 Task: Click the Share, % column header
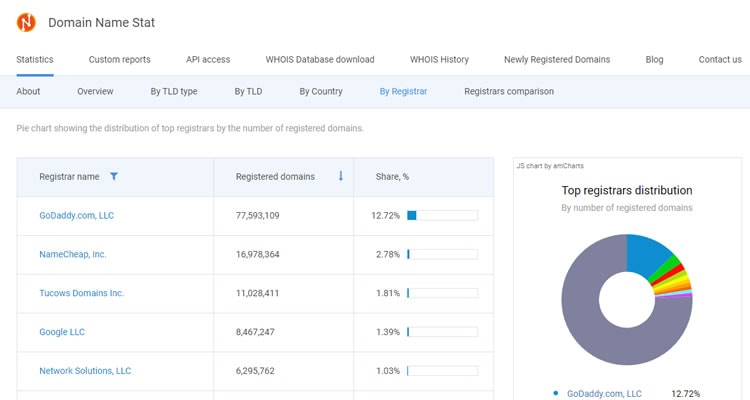[x=392, y=177]
